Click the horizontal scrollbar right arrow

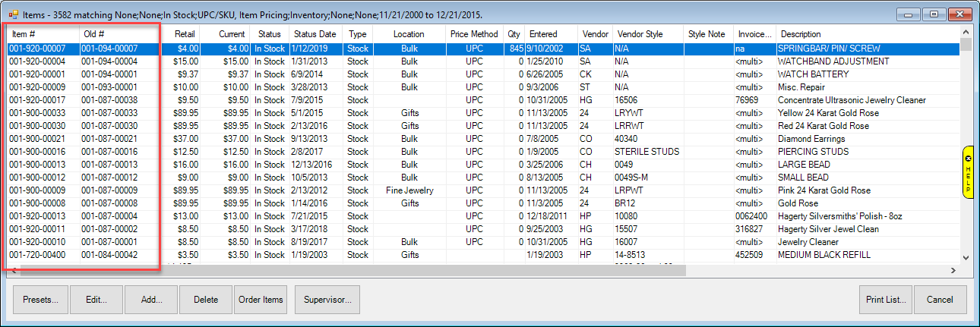coord(953,271)
